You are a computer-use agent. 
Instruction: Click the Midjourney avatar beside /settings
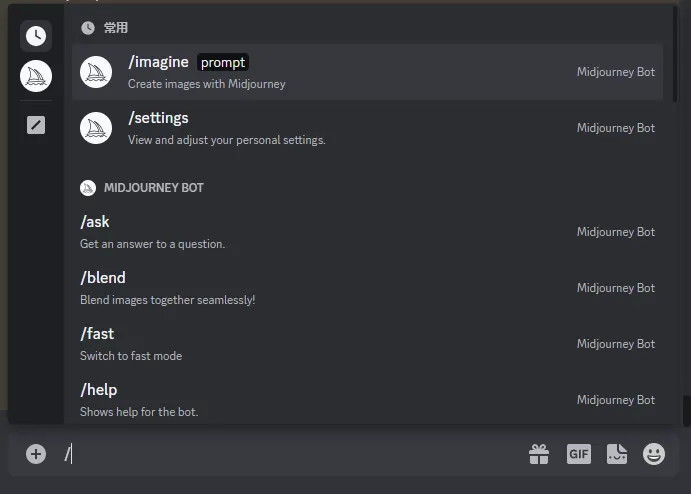[x=96, y=128]
